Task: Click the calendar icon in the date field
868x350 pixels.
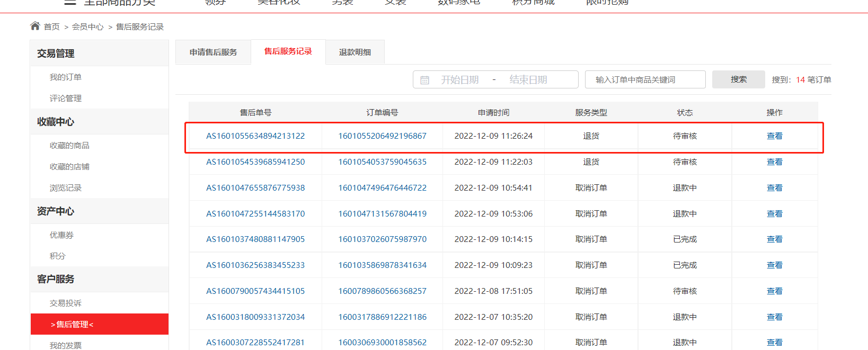Action: (x=424, y=80)
